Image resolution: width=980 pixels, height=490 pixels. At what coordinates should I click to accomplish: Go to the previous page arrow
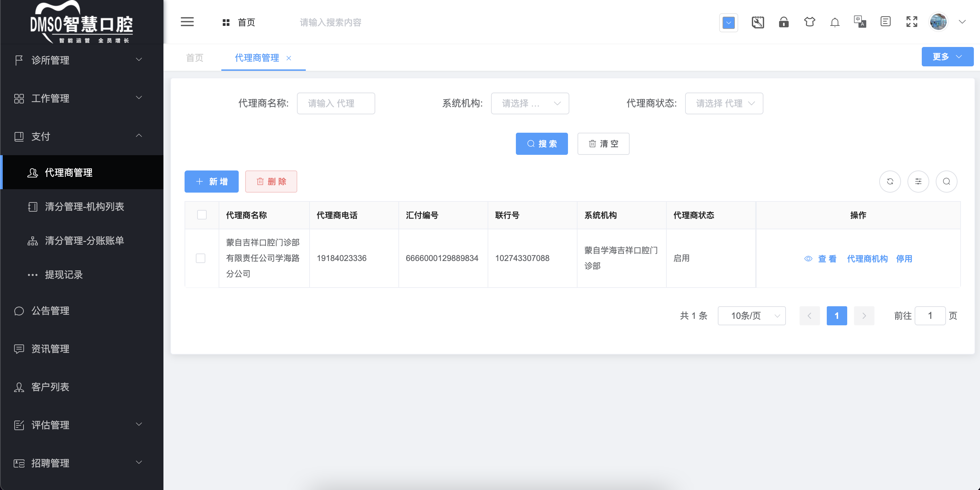809,315
